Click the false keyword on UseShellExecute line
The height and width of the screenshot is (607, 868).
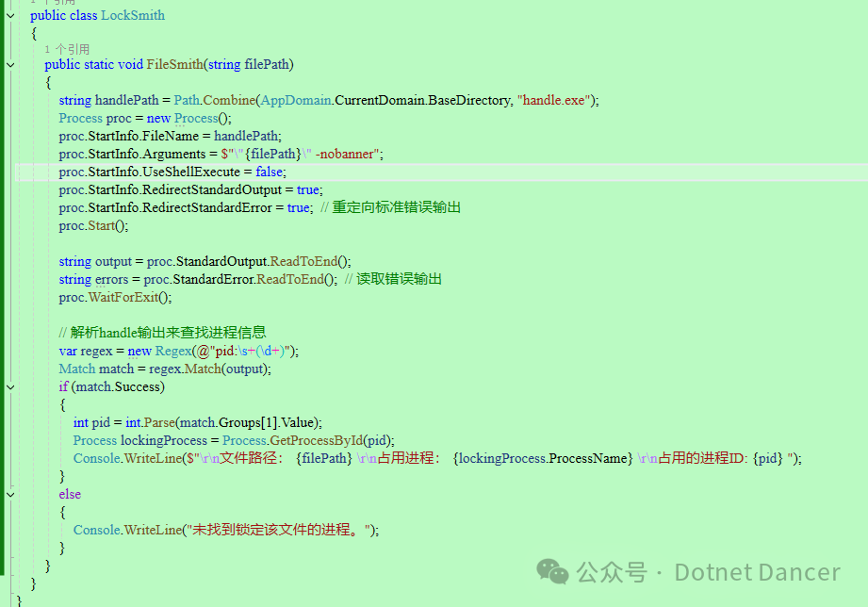270,172
